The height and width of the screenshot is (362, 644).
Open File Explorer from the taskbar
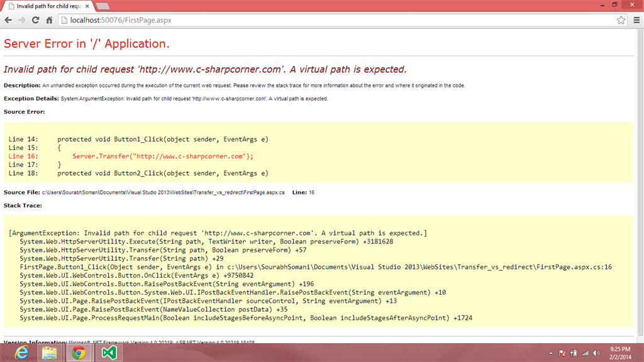pyautogui.click(x=50, y=353)
